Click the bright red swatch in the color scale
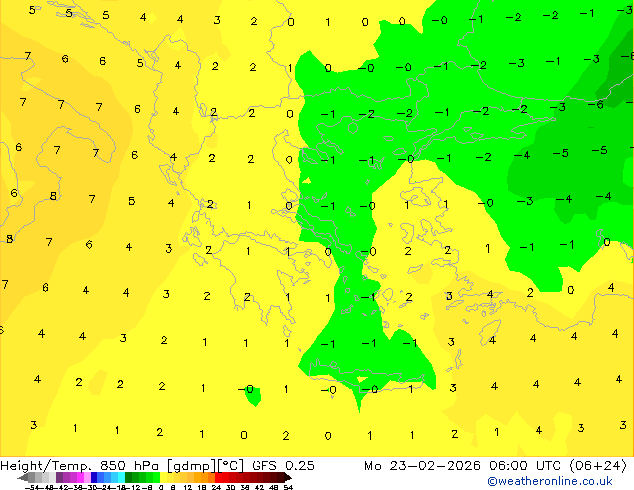The image size is (634, 490). click(x=218, y=477)
